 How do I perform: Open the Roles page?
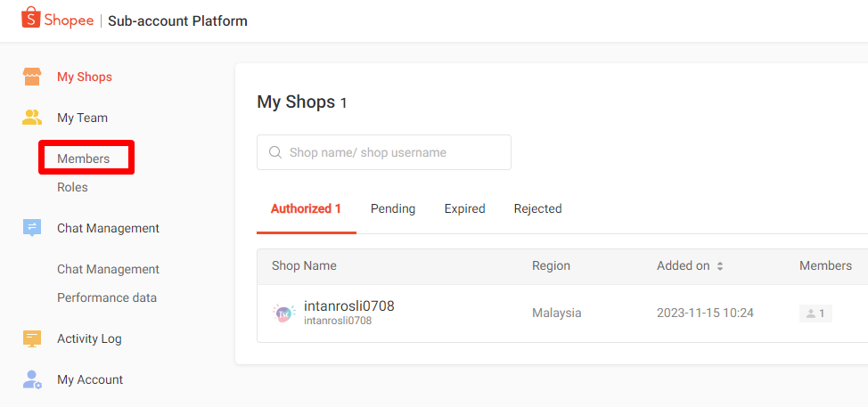[72, 187]
